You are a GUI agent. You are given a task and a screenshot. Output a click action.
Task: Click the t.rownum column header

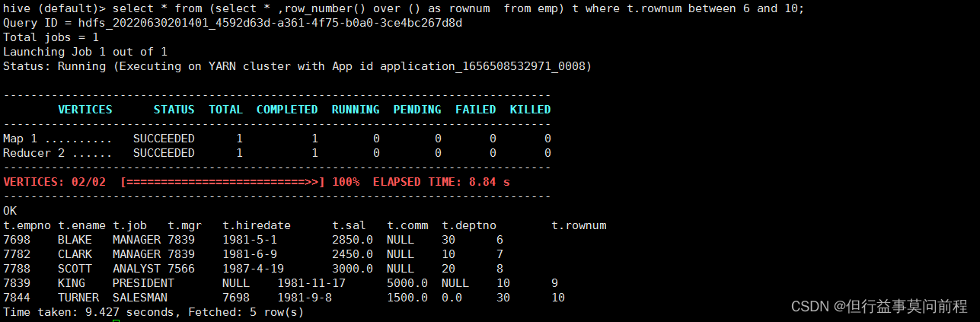click(x=579, y=225)
